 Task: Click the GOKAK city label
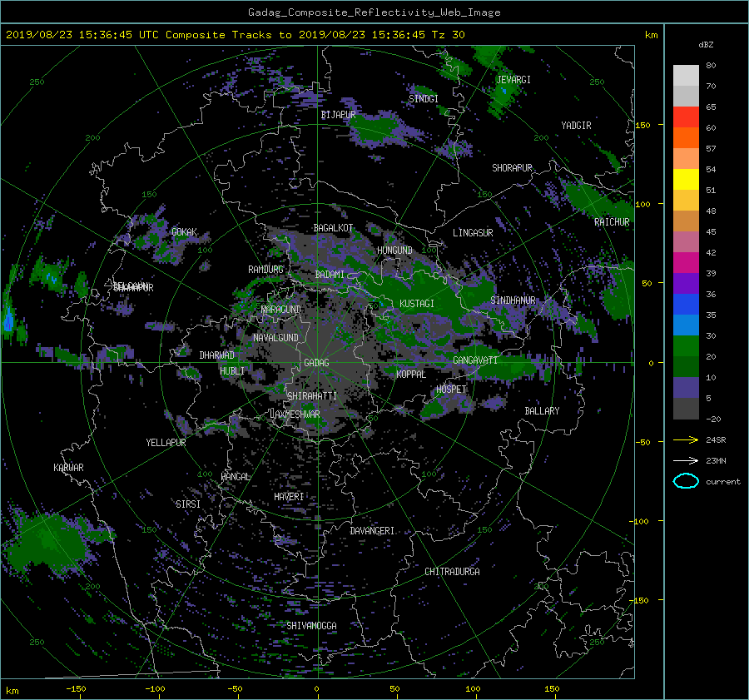(x=185, y=232)
